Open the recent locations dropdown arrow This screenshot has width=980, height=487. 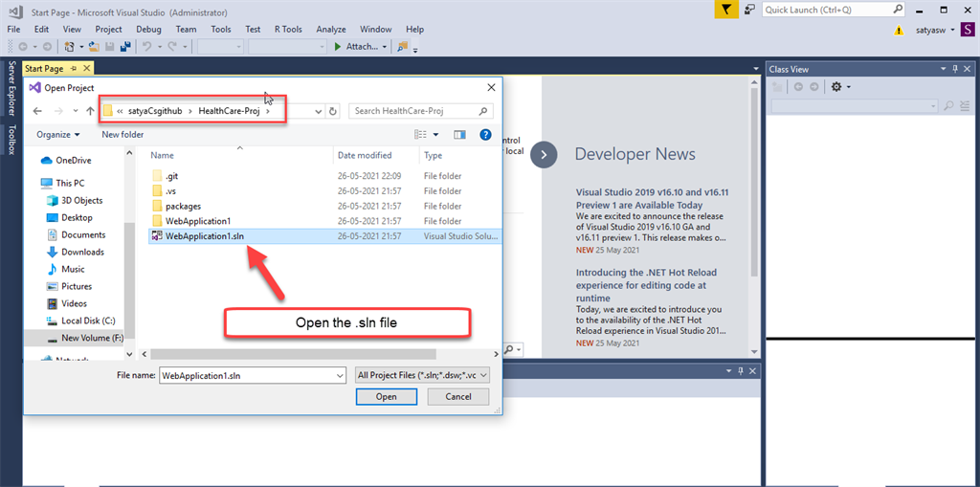(x=76, y=111)
